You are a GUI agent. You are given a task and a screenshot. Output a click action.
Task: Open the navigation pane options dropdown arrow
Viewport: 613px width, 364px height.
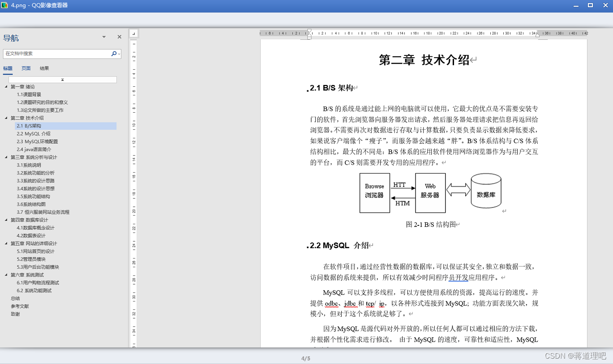coord(103,37)
